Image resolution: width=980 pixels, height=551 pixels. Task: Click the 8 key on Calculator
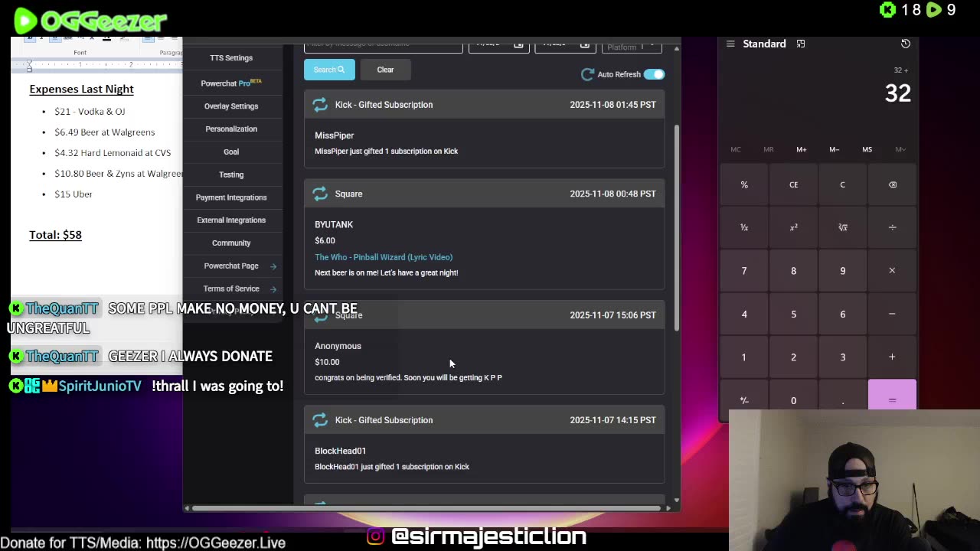793,270
